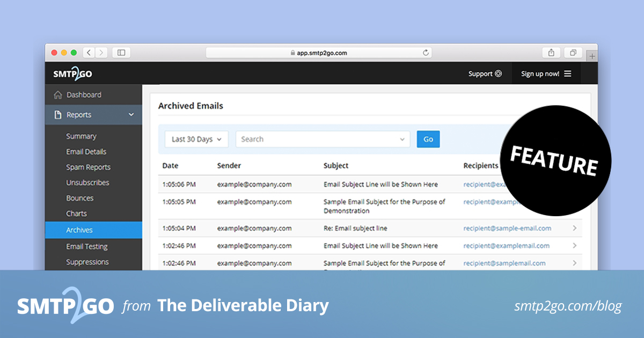Click the browser forward arrow

click(101, 53)
